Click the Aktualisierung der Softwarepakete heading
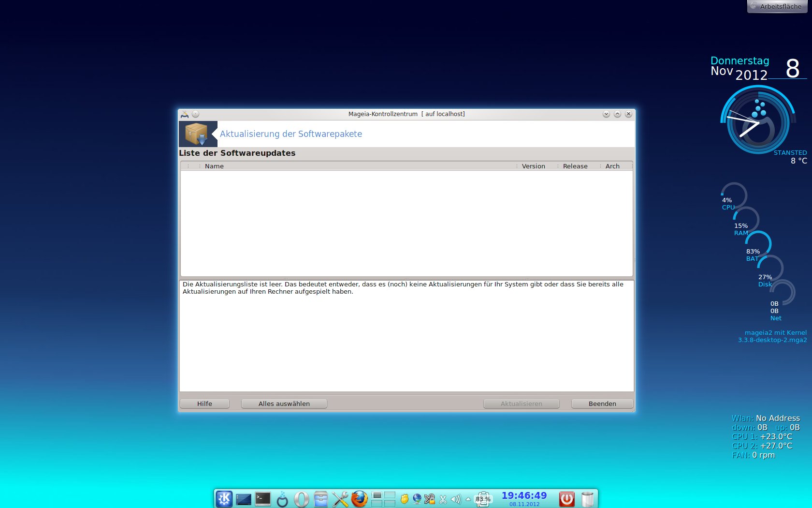812x508 pixels. tap(291, 134)
